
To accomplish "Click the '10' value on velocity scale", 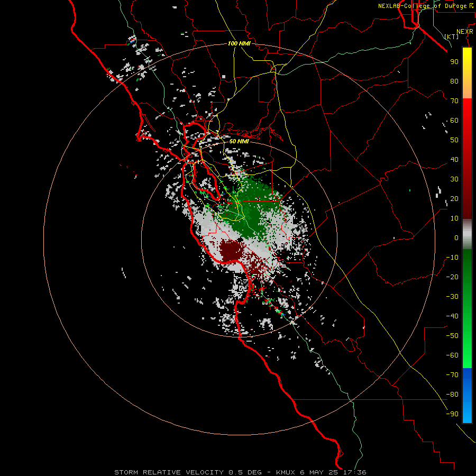I will 454,218.
